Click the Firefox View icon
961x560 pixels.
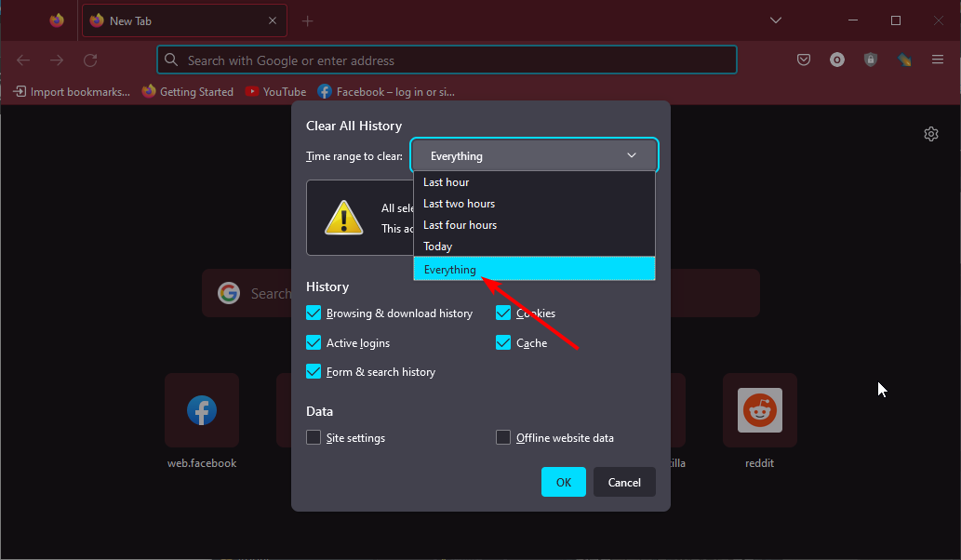pyautogui.click(x=57, y=20)
